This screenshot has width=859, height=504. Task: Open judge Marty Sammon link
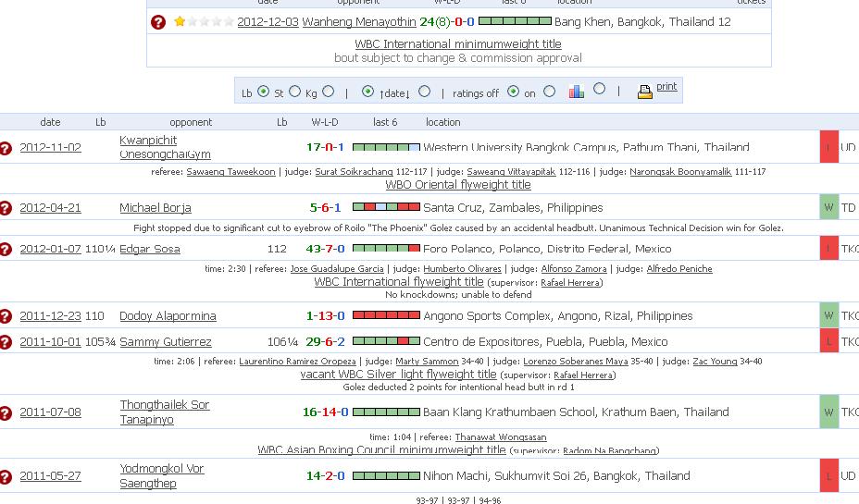tap(427, 362)
